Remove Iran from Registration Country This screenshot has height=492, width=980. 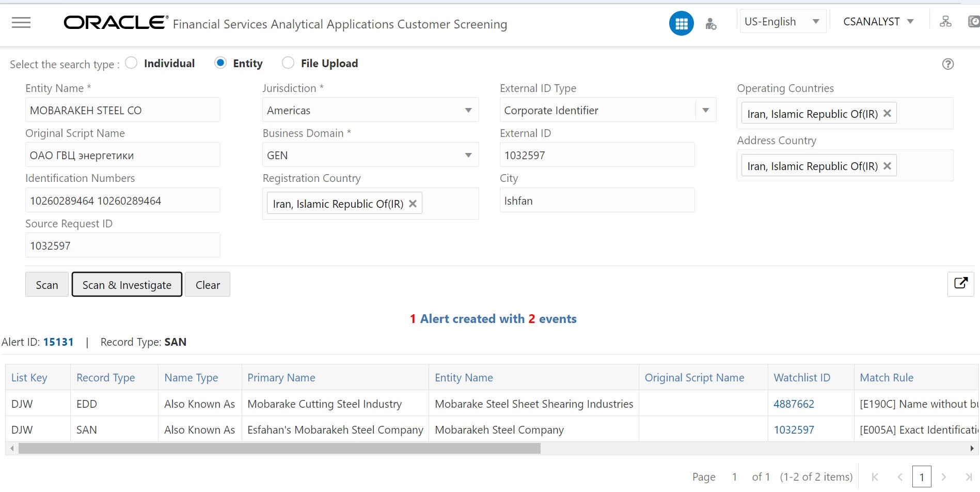(x=413, y=204)
